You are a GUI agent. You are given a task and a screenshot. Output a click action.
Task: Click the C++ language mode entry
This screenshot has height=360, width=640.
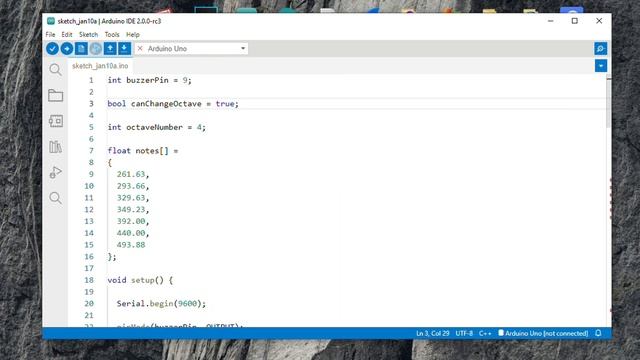point(485,333)
